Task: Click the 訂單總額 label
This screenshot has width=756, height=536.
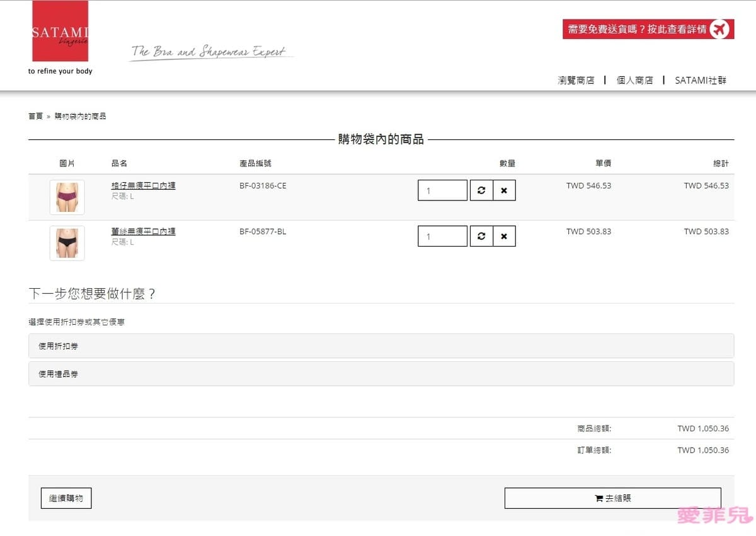Action: 594,450
